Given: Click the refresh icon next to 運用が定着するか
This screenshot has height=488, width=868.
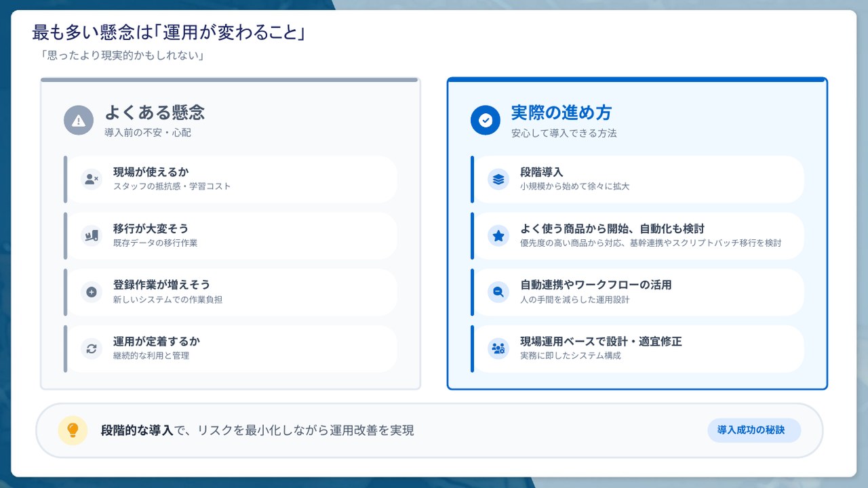Looking at the screenshot, I should [91, 348].
